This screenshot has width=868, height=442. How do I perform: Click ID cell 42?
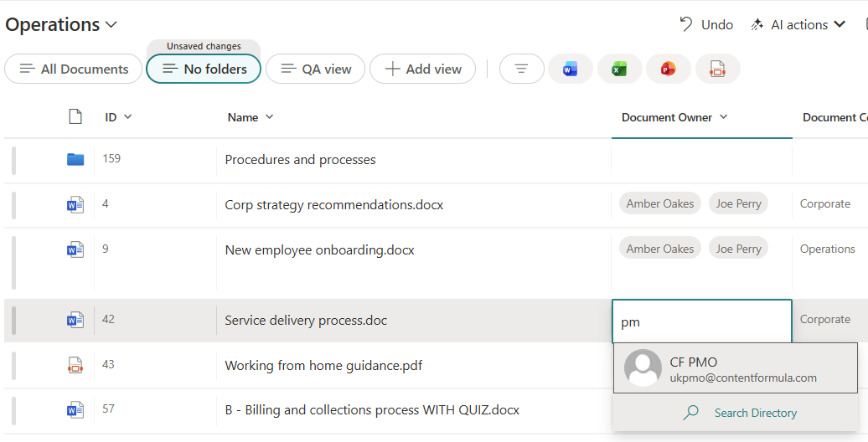point(109,319)
